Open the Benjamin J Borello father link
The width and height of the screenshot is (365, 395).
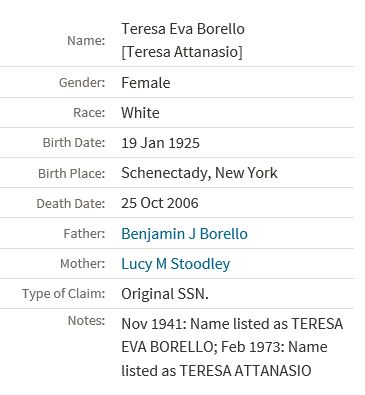pyautogui.click(x=184, y=234)
